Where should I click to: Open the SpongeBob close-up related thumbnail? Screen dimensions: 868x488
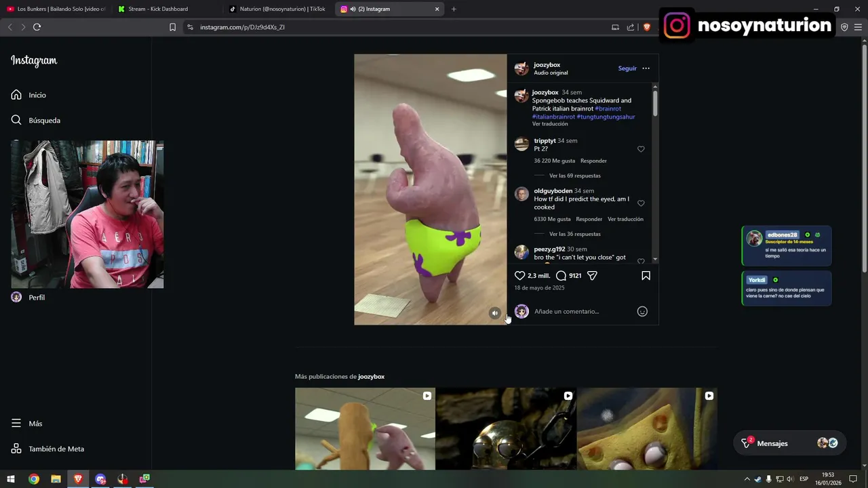tap(647, 429)
